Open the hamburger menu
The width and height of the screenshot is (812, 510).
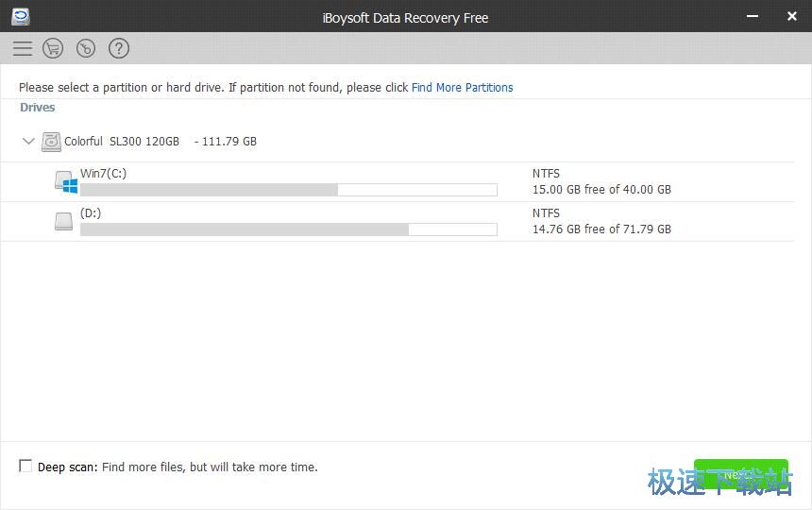tap(23, 48)
